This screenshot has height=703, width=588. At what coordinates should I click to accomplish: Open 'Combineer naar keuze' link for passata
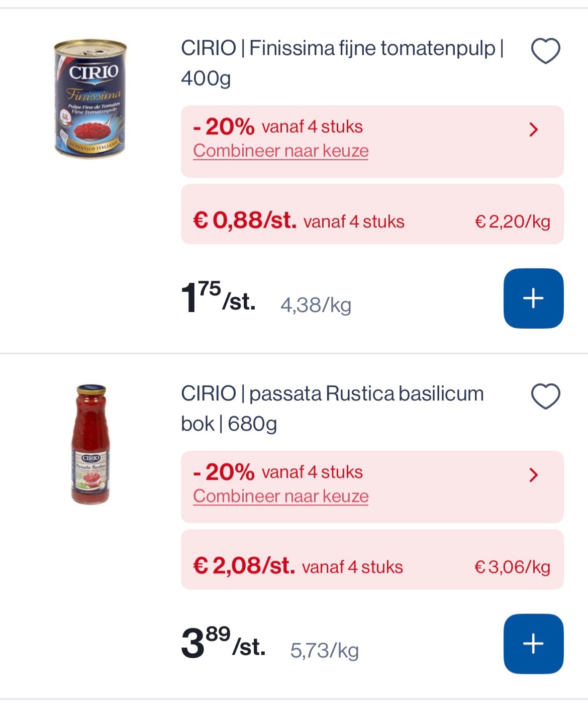(x=280, y=496)
